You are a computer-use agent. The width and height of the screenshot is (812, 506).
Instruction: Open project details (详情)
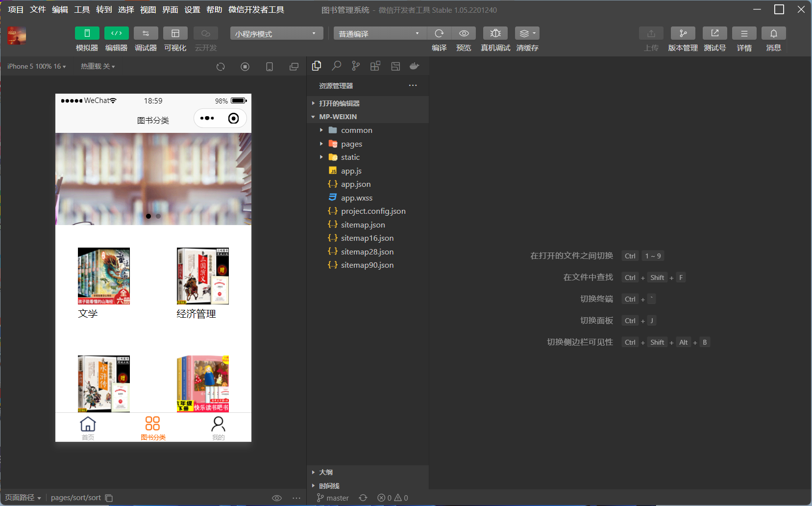(x=744, y=33)
